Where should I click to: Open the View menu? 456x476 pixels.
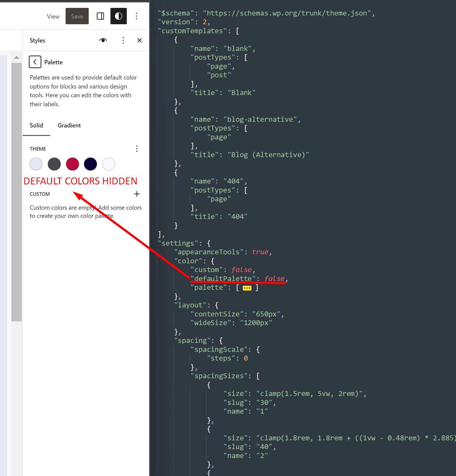click(53, 16)
